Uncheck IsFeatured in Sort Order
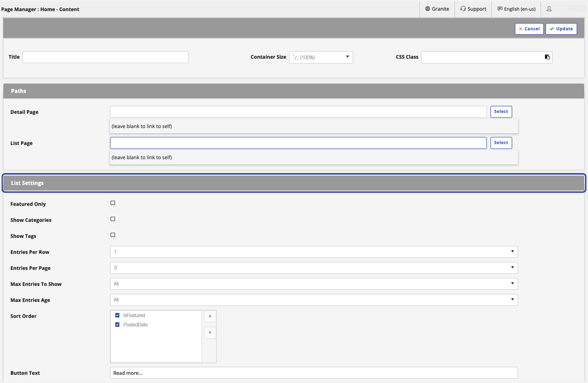The height and width of the screenshot is (383, 588). pos(117,315)
